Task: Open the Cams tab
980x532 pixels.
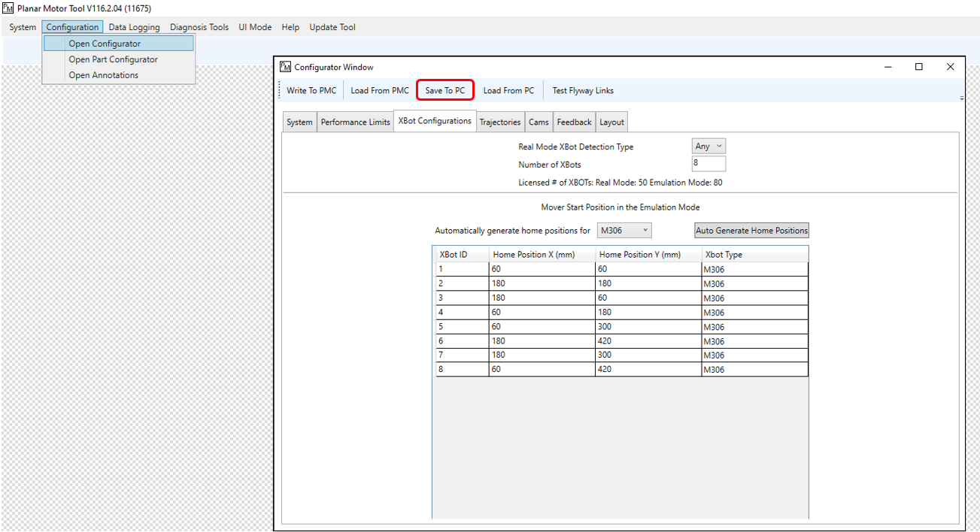Action: (x=539, y=122)
